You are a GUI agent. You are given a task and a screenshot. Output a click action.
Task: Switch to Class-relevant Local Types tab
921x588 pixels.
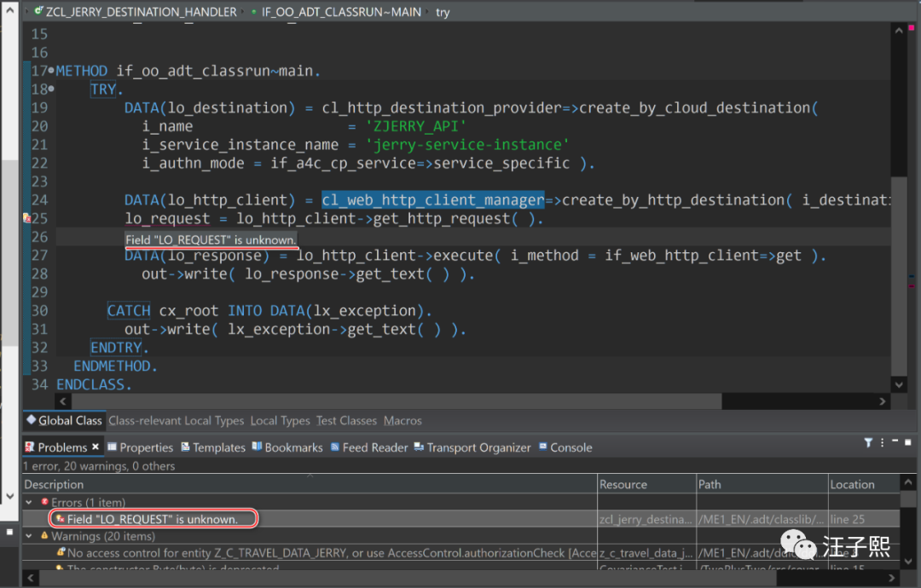click(177, 421)
